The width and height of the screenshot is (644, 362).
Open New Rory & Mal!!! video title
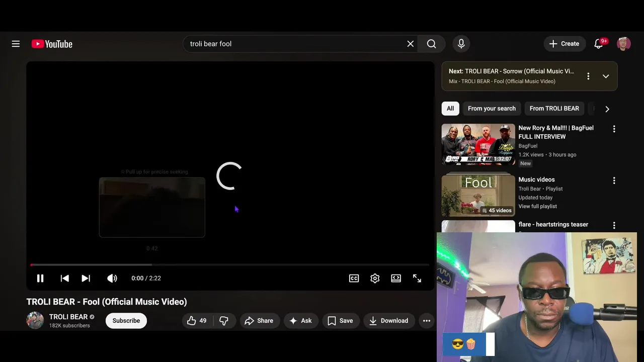(556, 132)
